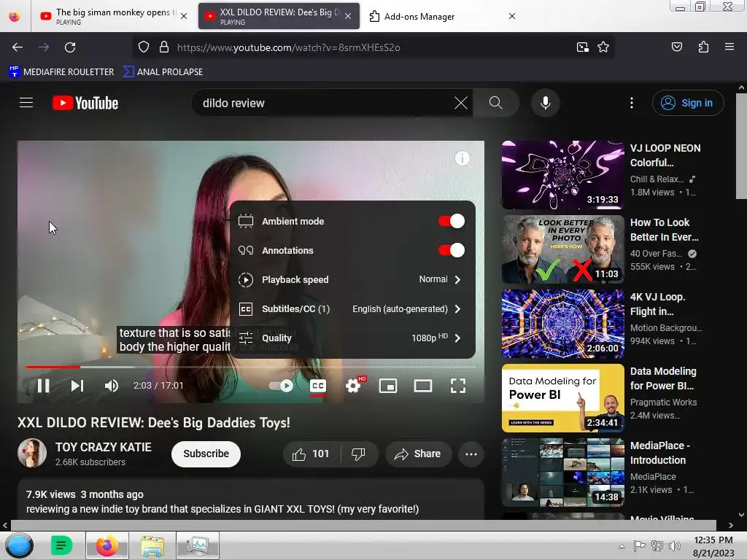This screenshot has height=560, width=747.
Task: Close the Add-ons Manager tab
Action: pos(512,16)
